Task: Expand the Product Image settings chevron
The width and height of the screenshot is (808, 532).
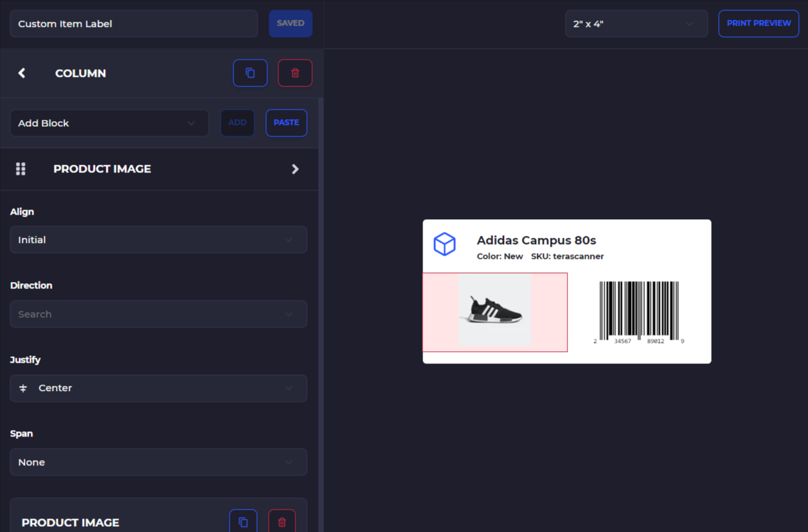Action: pyautogui.click(x=295, y=169)
